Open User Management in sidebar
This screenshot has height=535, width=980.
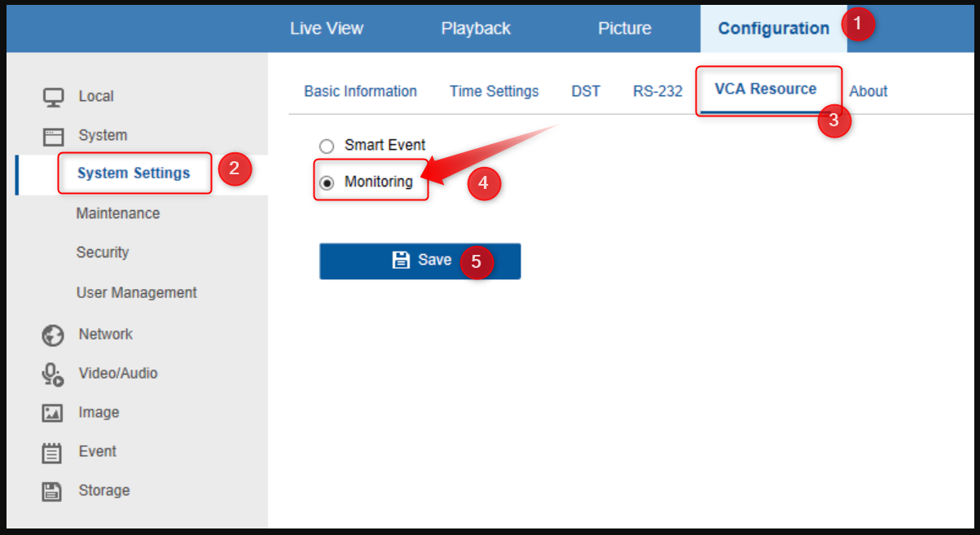(137, 292)
